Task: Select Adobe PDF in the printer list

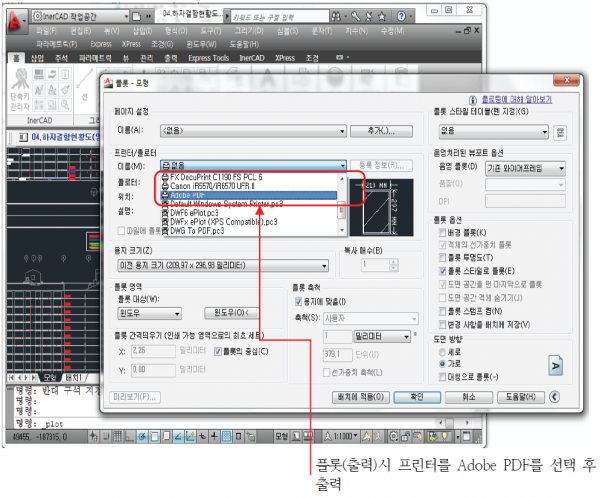Action: point(249,195)
